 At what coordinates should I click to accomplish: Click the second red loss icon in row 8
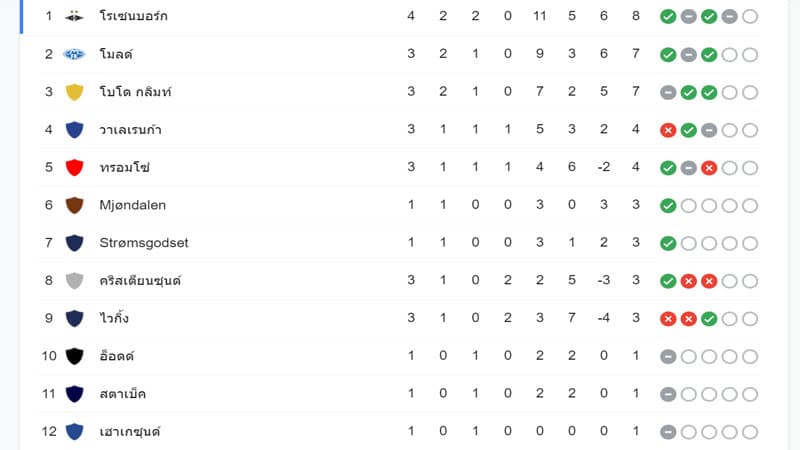(709, 281)
